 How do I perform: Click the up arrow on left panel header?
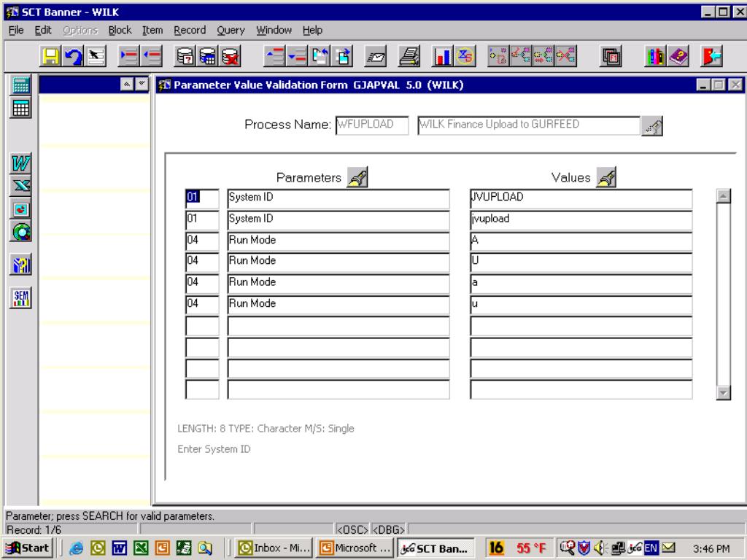click(126, 85)
